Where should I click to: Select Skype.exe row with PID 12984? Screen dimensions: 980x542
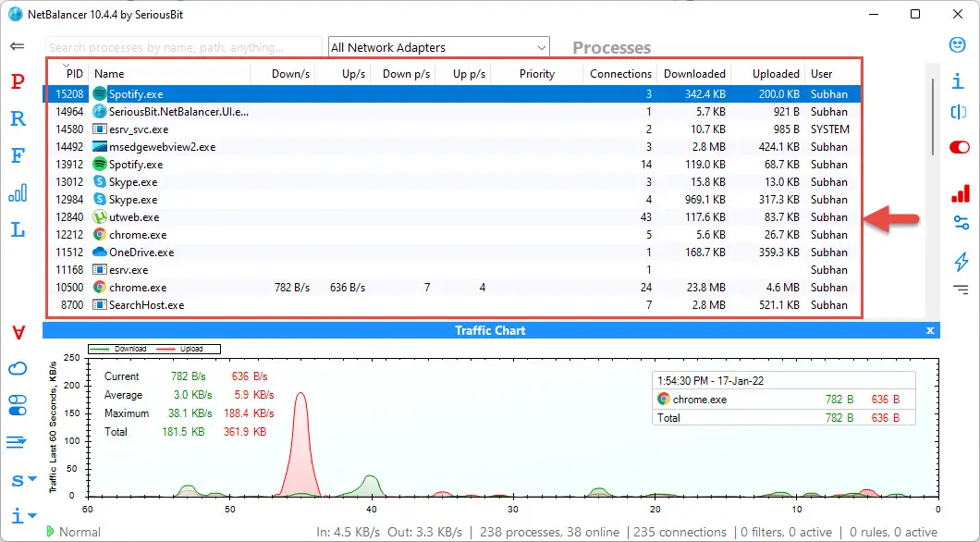tap(451, 200)
